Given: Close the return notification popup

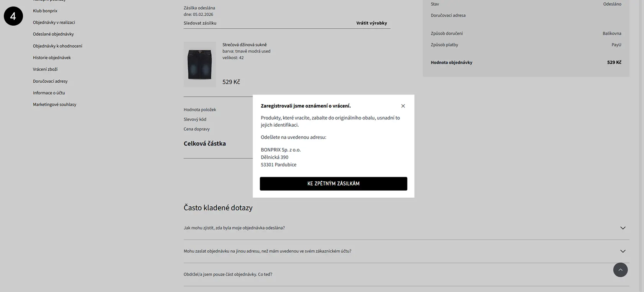Looking at the screenshot, I should [x=403, y=106].
